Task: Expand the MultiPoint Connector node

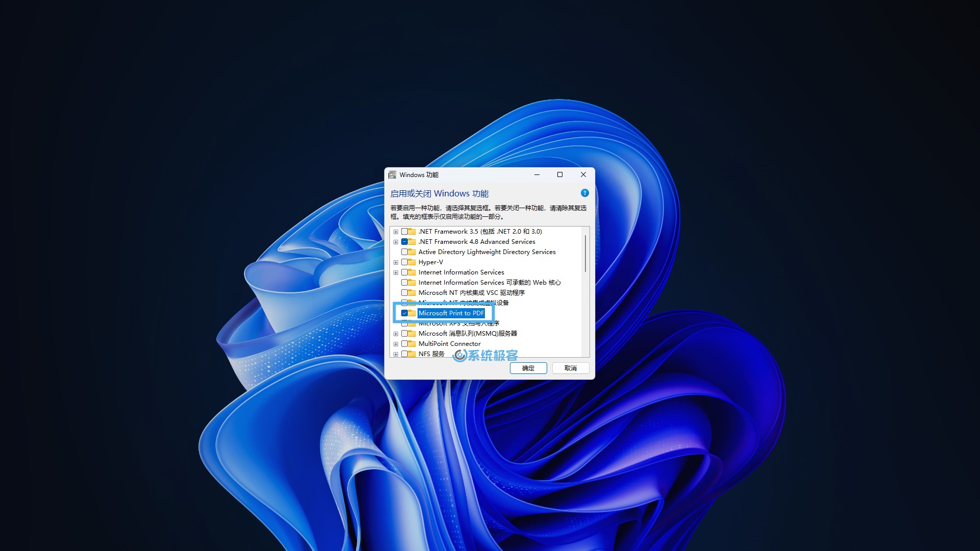Action: pos(396,344)
